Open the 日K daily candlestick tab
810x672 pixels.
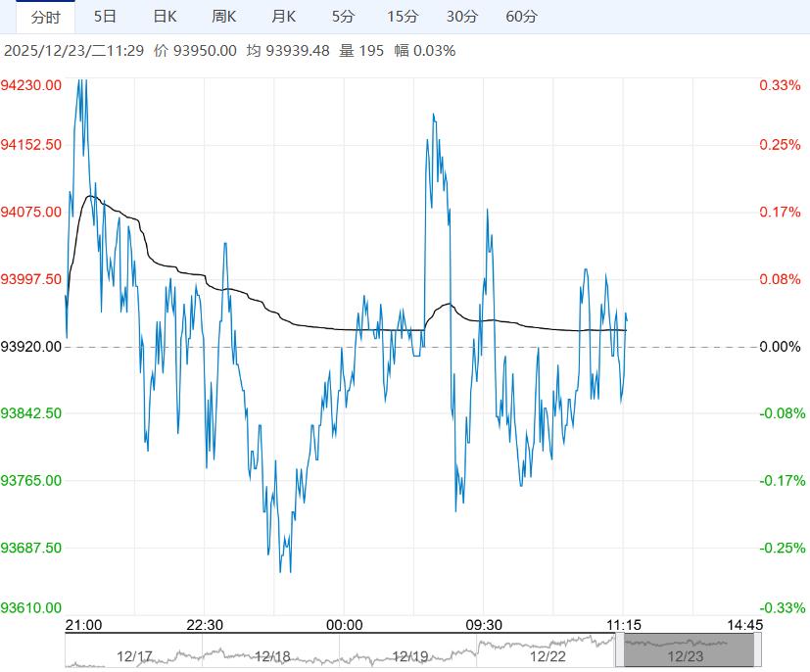[x=165, y=17]
